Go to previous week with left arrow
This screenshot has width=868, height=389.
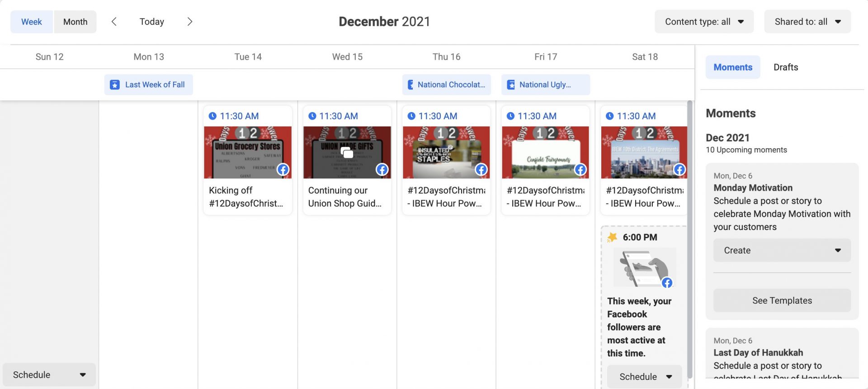114,22
